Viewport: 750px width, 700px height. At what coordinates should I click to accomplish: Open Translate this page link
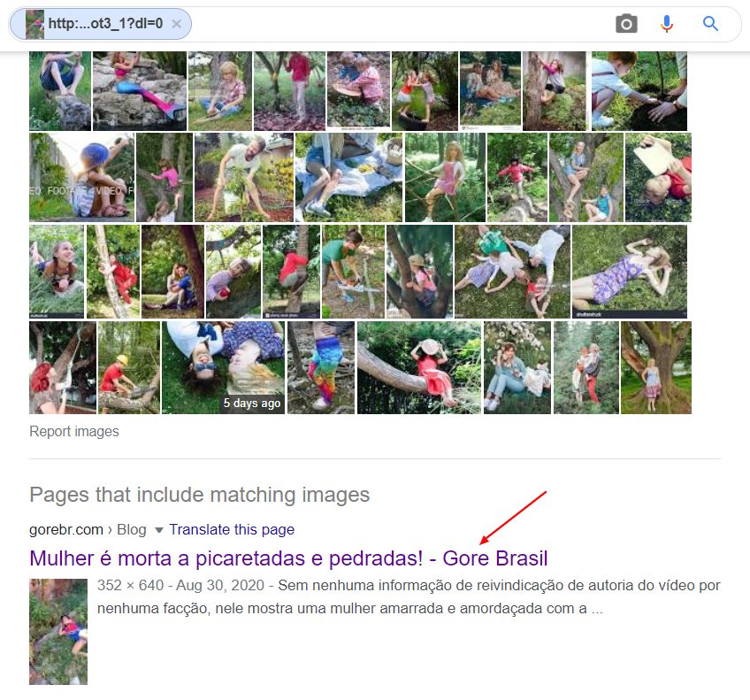(232, 529)
